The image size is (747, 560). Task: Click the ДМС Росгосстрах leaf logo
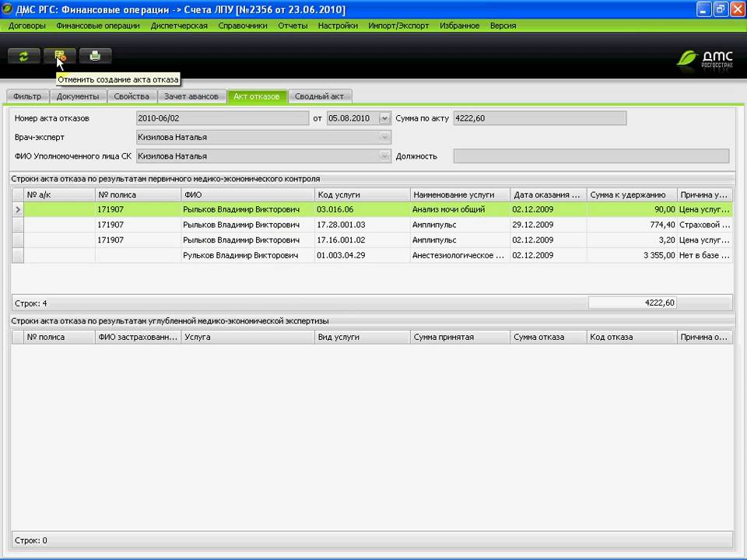click(x=705, y=58)
